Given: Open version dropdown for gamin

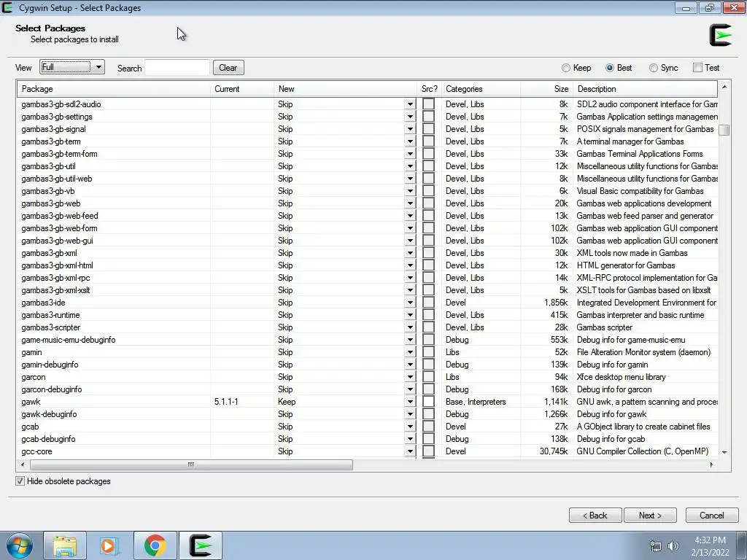Looking at the screenshot, I should [410, 352].
